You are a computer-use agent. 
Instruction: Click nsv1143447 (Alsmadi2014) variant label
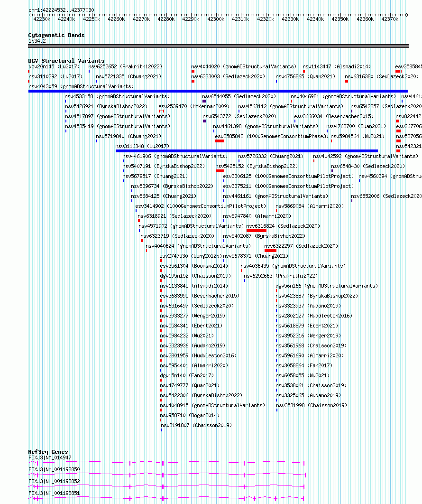tap(337, 66)
